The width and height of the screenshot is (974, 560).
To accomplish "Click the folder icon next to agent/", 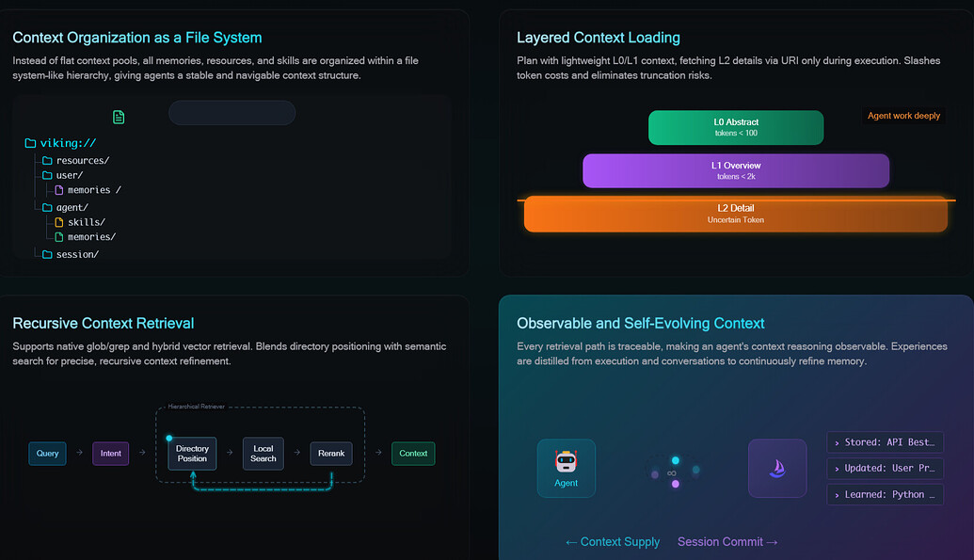I will (47, 208).
